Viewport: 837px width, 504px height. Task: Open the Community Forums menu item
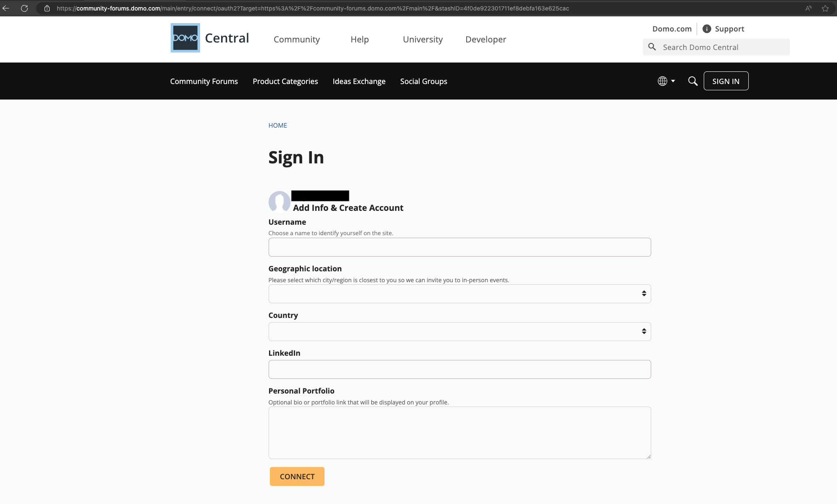click(x=204, y=81)
